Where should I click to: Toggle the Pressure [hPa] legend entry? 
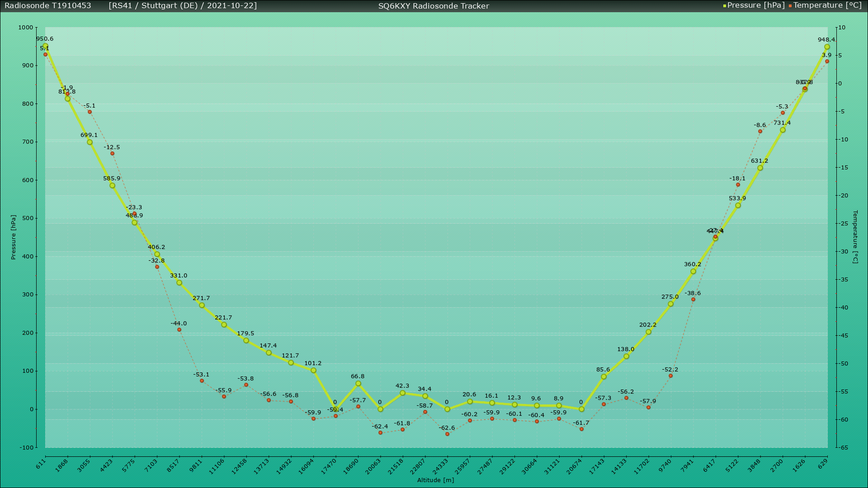coord(755,5)
